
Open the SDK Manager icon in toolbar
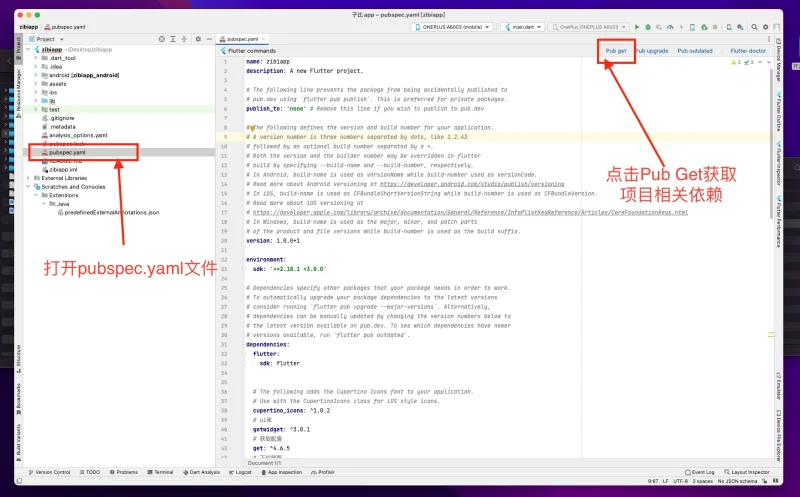740,27
